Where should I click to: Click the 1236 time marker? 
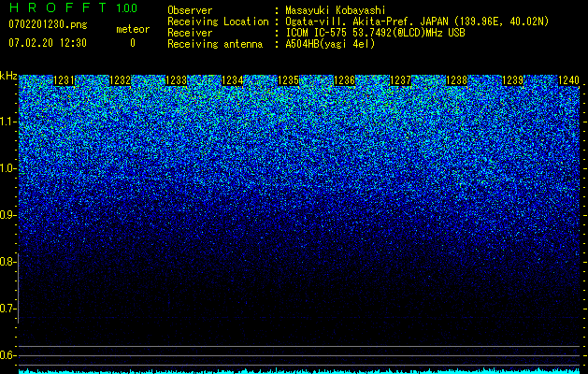tap(344, 80)
